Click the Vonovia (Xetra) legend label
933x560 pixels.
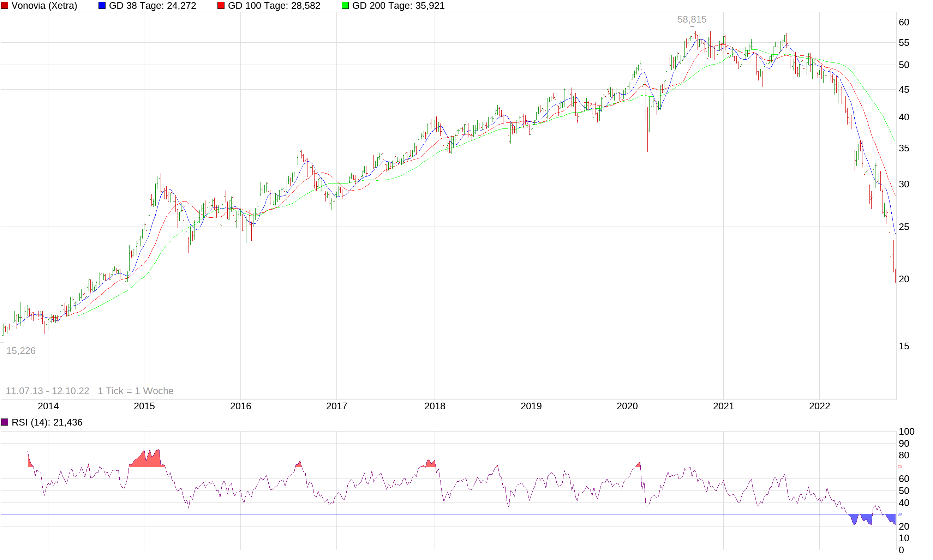tap(44, 6)
